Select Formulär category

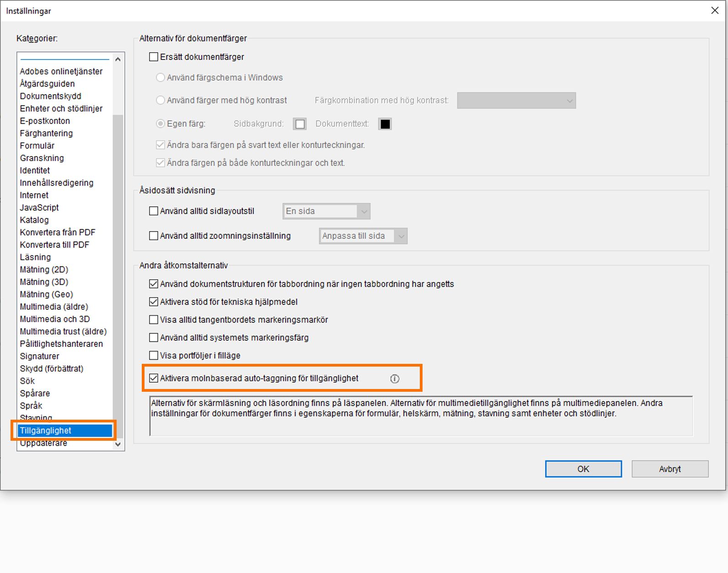[x=37, y=146]
